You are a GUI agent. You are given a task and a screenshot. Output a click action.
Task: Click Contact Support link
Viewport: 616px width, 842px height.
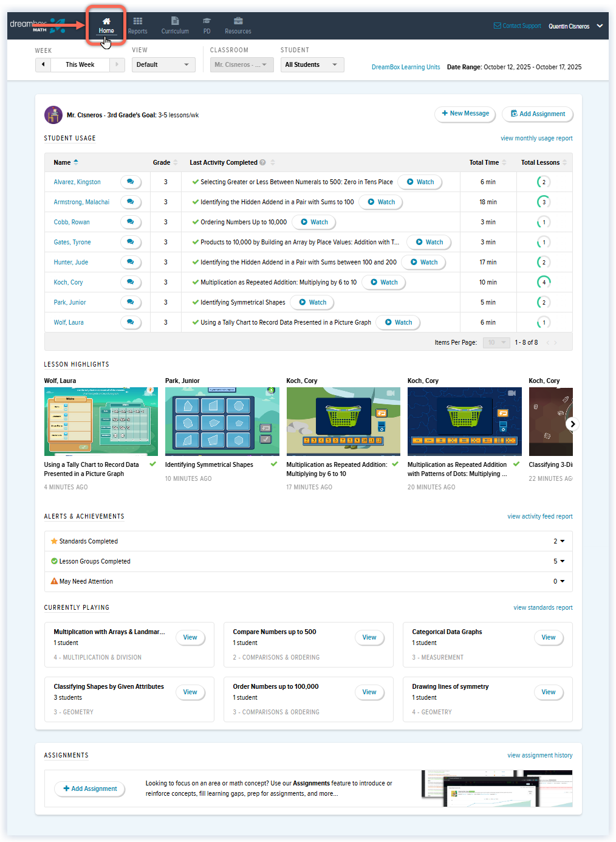(x=518, y=26)
